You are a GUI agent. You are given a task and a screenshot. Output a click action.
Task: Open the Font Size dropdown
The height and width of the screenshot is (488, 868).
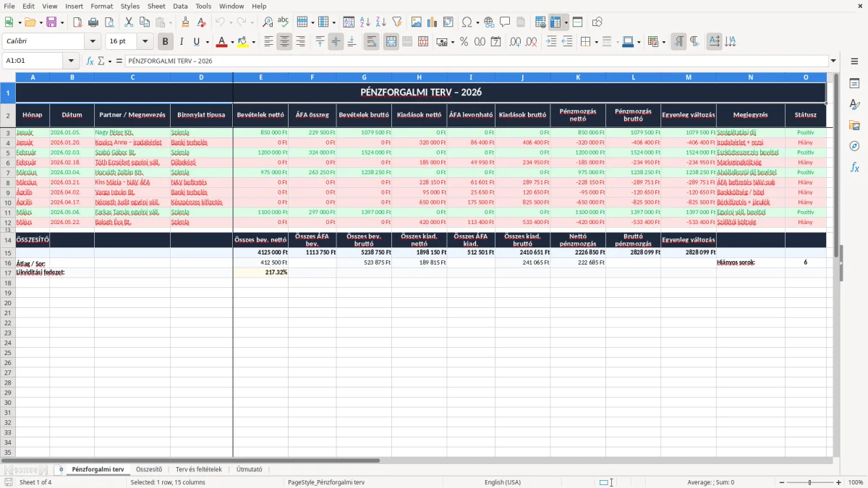tap(145, 42)
